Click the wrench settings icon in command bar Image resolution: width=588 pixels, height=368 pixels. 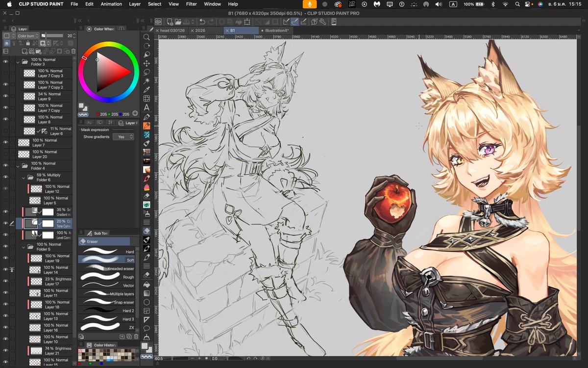(323, 22)
